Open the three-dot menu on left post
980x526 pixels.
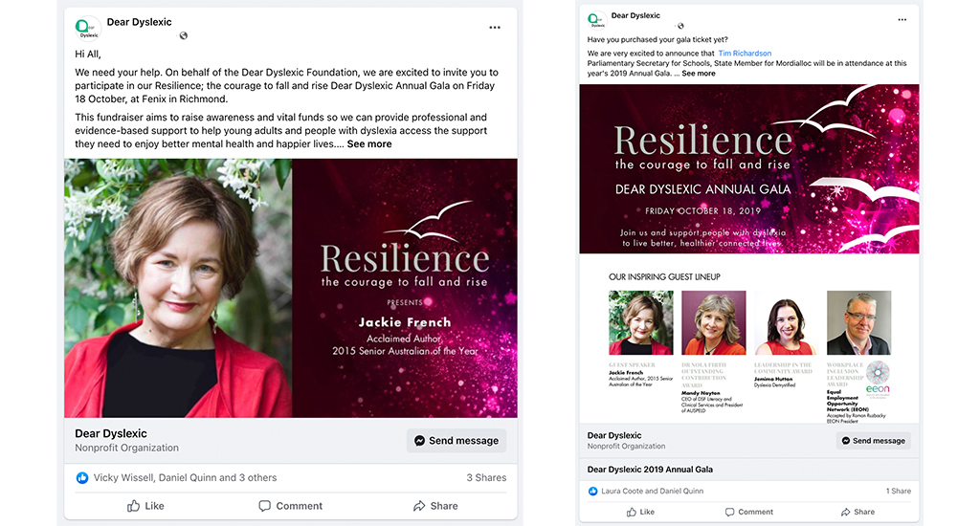pyautogui.click(x=495, y=28)
